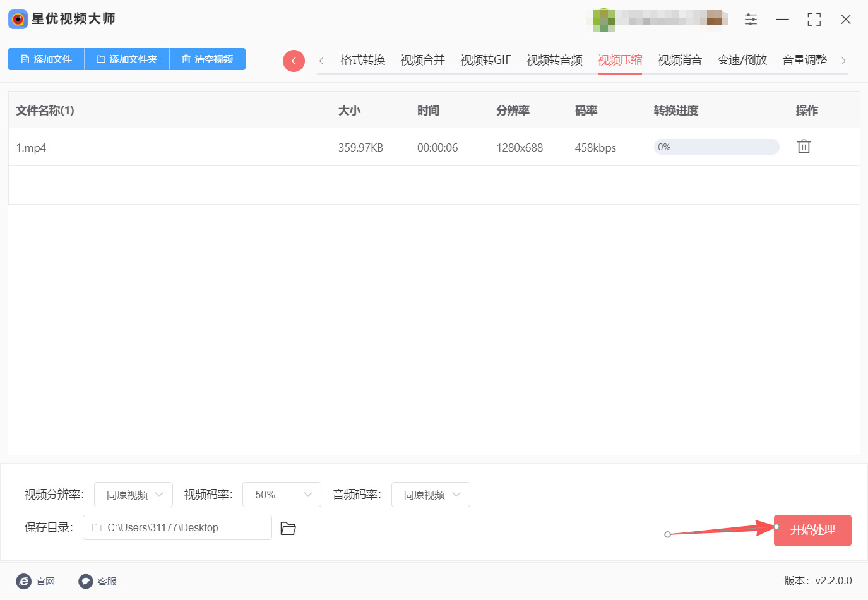Viewport: 868px width, 600px height.
Task: Open the settings sliders icon top right
Action: pos(751,19)
